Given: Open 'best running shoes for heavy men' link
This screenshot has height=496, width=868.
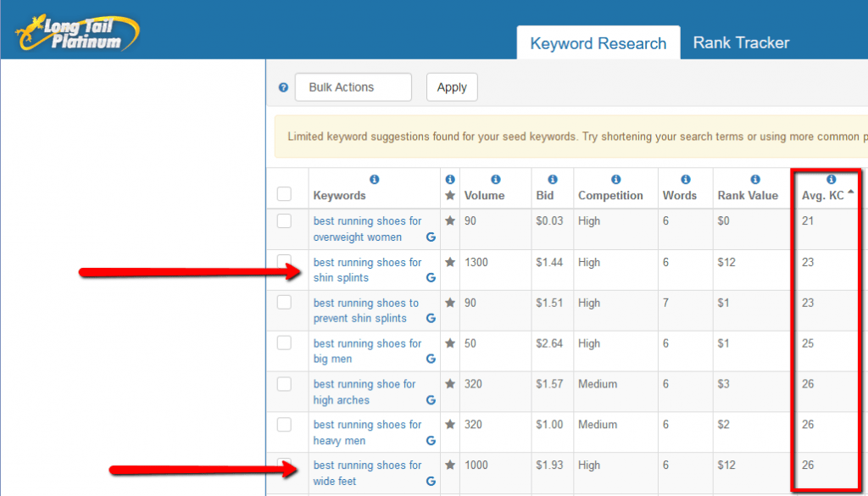Looking at the screenshot, I should [x=368, y=432].
